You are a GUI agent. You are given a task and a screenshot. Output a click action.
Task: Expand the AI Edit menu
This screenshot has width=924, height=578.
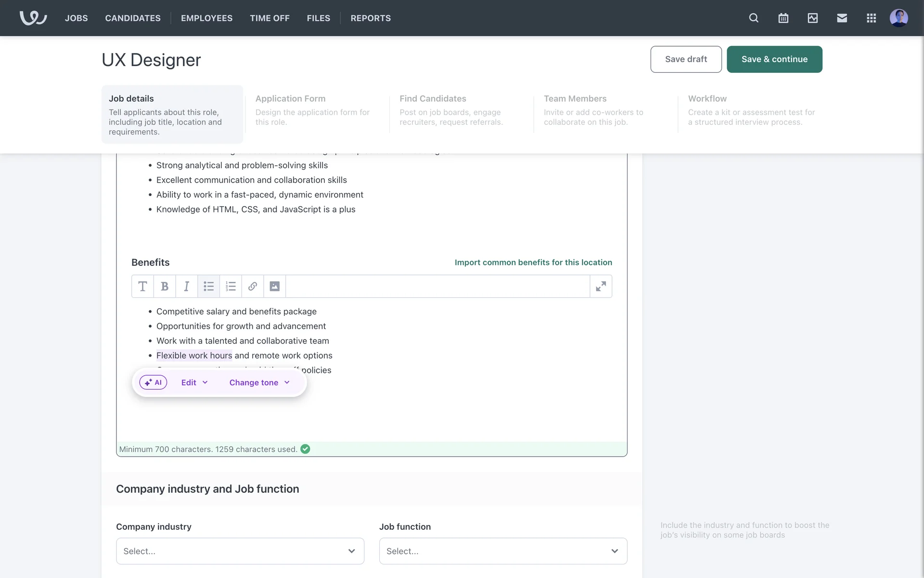pyautogui.click(x=194, y=382)
